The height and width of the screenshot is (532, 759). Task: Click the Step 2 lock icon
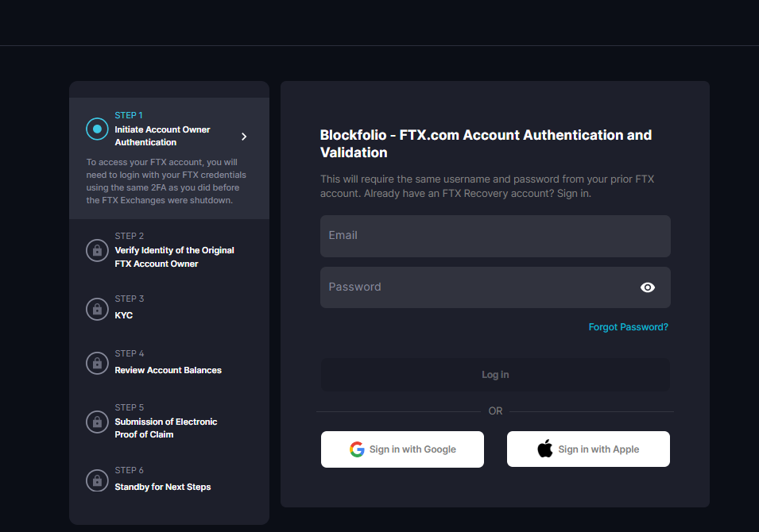tap(97, 251)
